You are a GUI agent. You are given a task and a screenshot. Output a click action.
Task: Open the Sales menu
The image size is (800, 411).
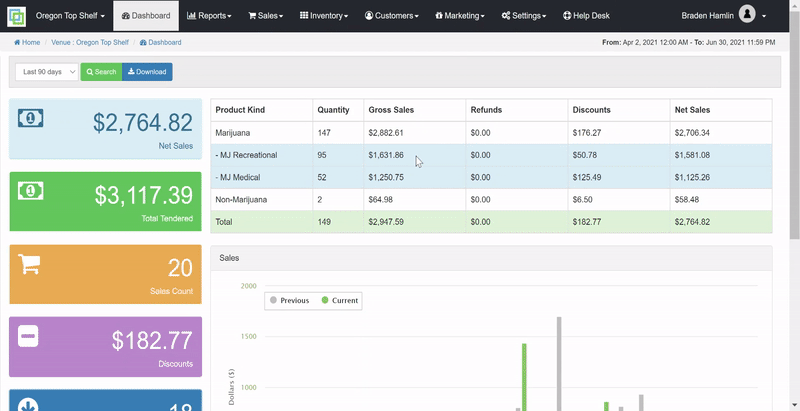265,16
